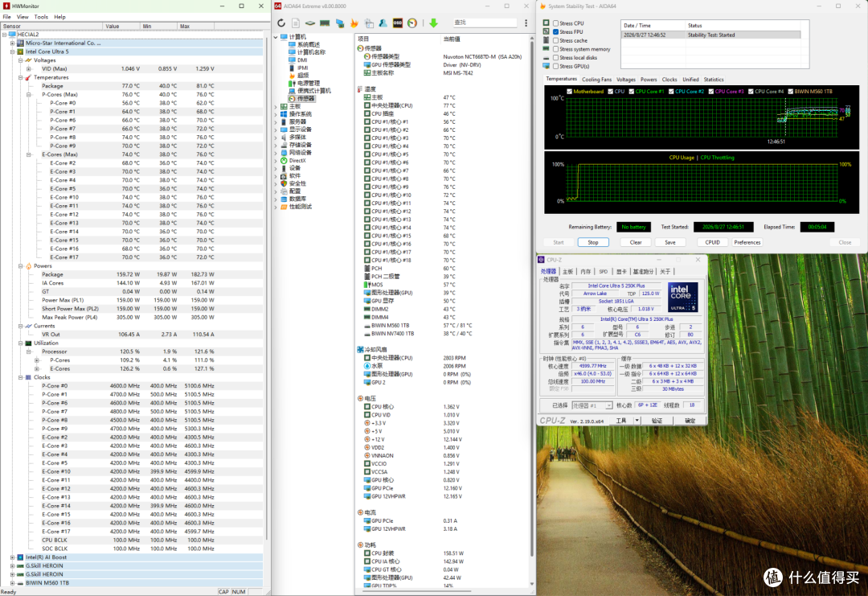Viewport: 868px width, 596px height.
Task: Open Preferences in Stability Test
Action: [747, 242]
